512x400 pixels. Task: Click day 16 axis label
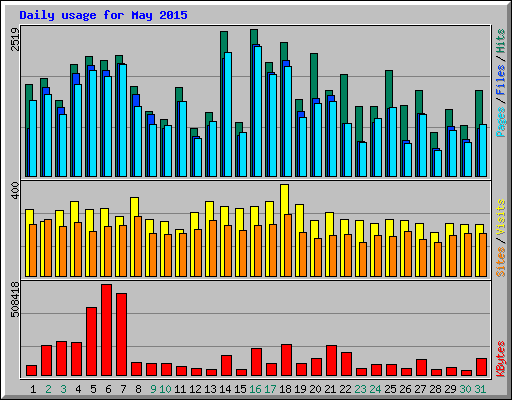click(x=255, y=389)
